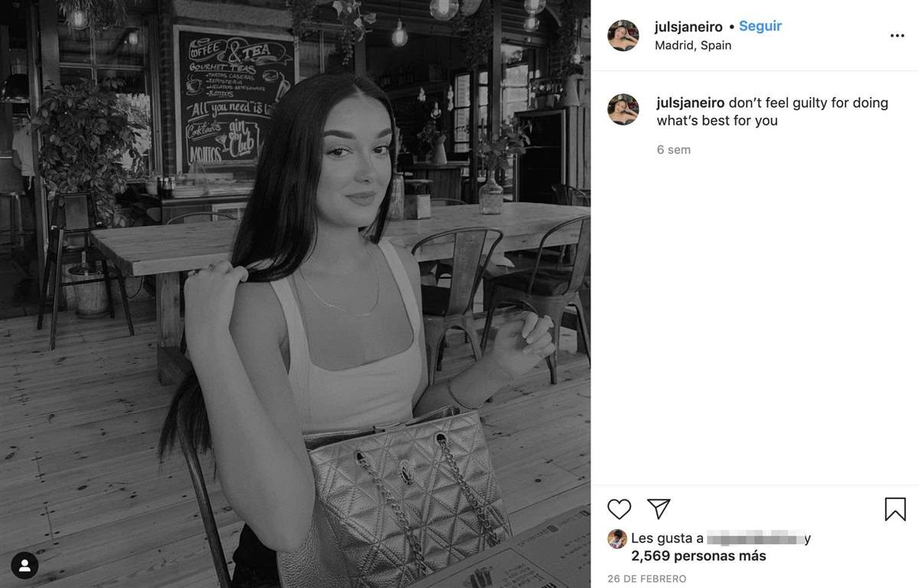The height and width of the screenshot is (588, 919).
Task: Open the small liker avatar beside 'Les gusta'
Action: coord(617,538)
